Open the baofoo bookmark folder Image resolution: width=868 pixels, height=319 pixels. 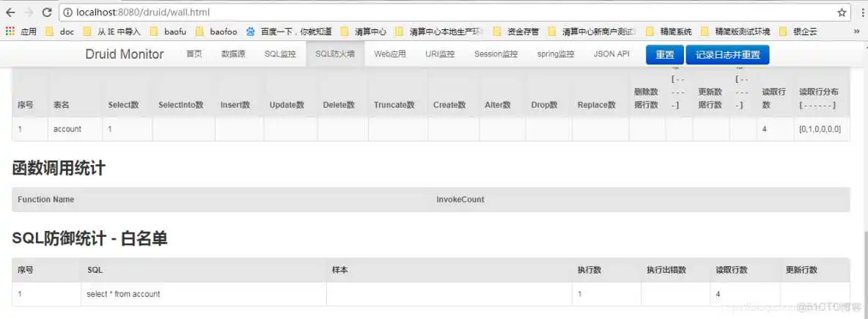[216, 32]
